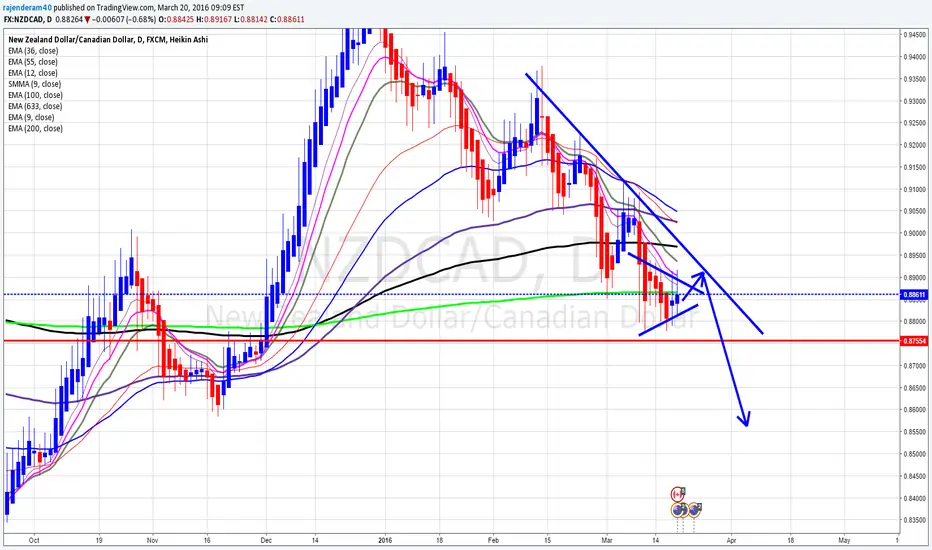
Task: Click the 0.91000 price axis label
Action: click(x=914, y=189)
